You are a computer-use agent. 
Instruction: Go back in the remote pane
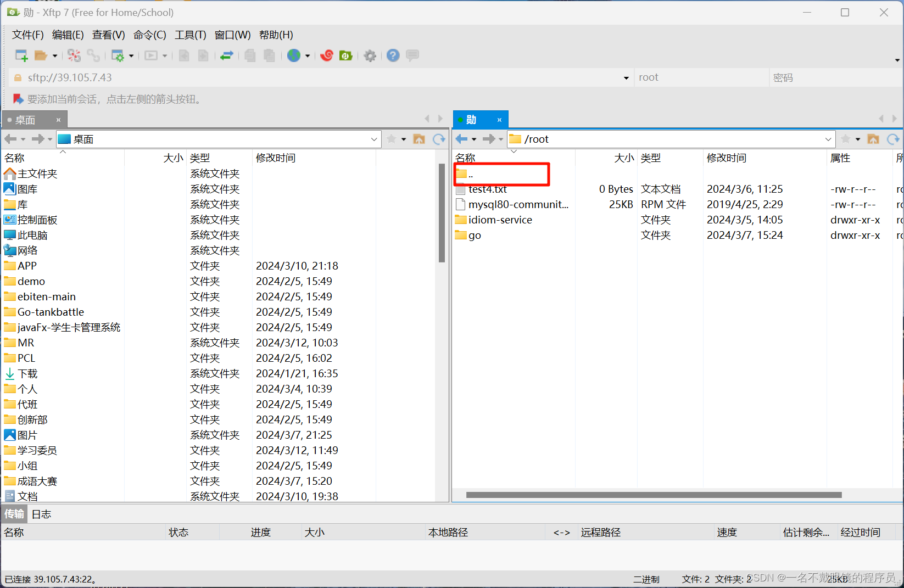[x=461, y=139]
